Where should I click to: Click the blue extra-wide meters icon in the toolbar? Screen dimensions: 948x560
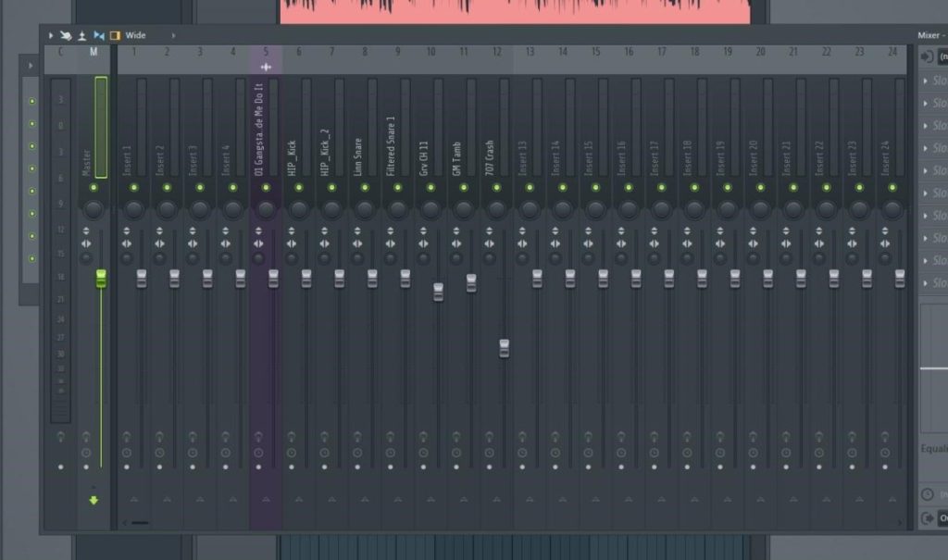point(99,35)
